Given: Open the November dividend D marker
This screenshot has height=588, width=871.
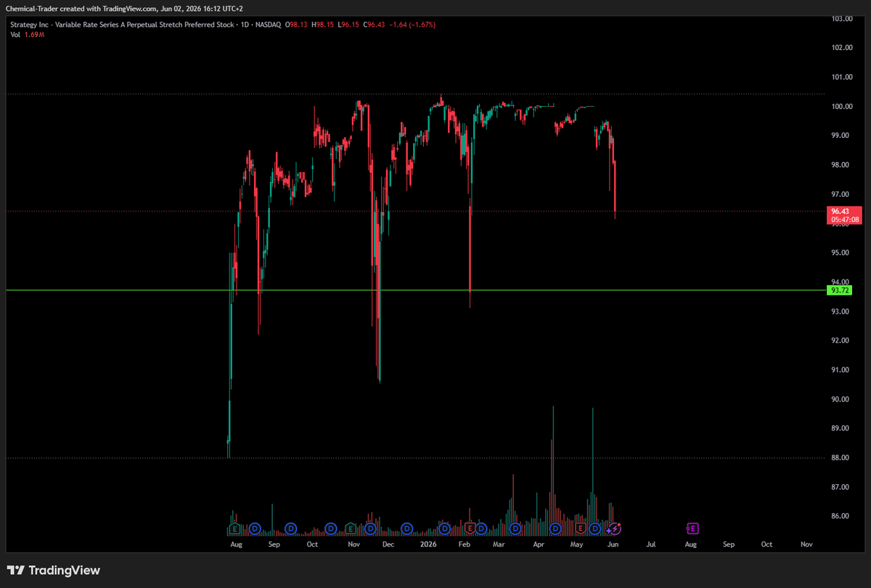Looking at the screenshot, I should click(x=370, y=528).
